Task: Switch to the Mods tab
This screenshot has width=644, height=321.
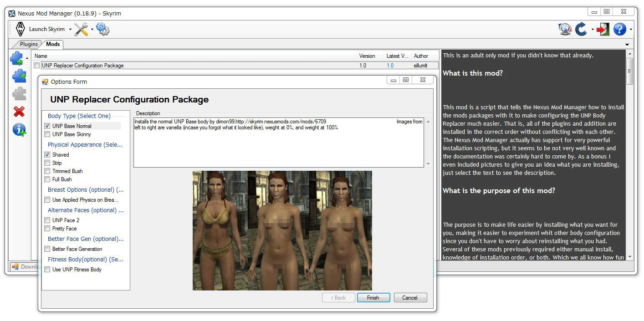Action: point(53,44)
